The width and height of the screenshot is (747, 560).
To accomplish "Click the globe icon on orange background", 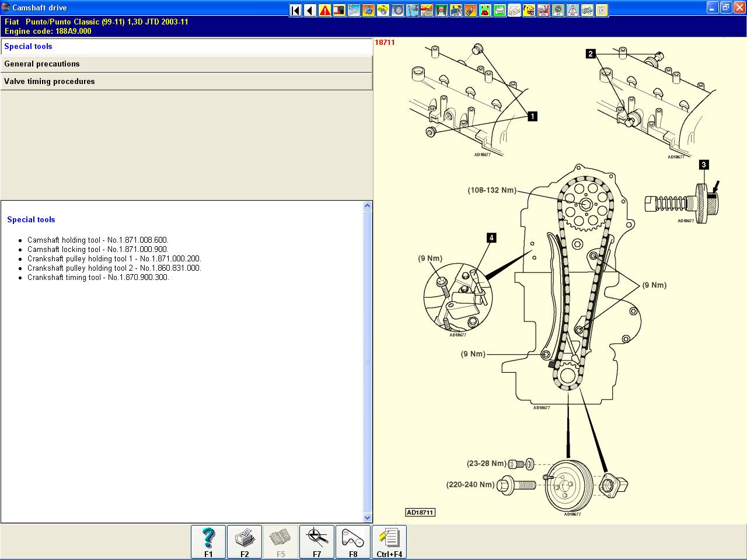I will 369,10.
